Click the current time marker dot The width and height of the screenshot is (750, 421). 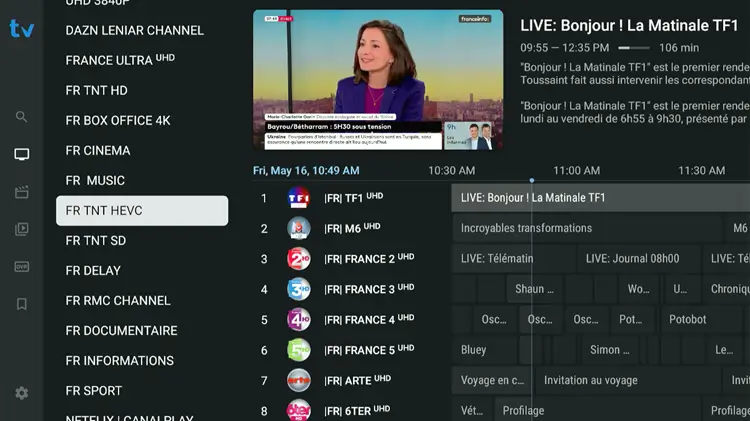tap(531, 180)
